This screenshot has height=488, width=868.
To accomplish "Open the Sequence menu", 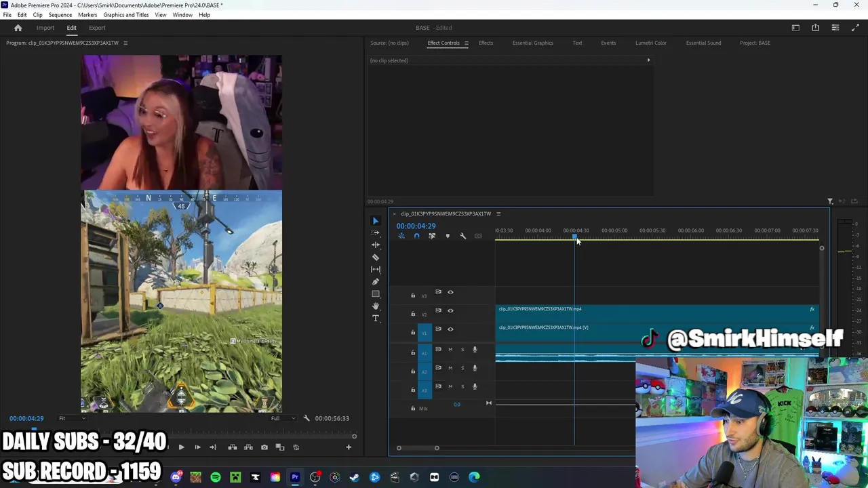I will click(x=60, y=15).
